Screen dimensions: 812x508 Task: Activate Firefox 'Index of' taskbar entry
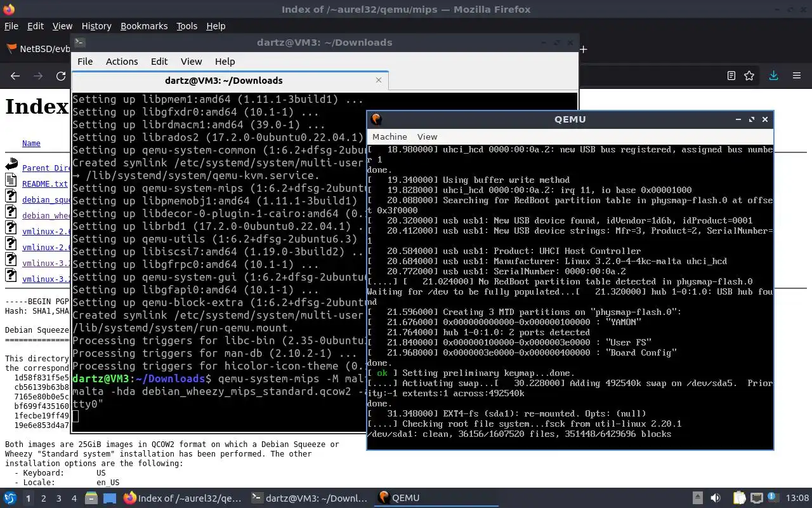(183, 498)
